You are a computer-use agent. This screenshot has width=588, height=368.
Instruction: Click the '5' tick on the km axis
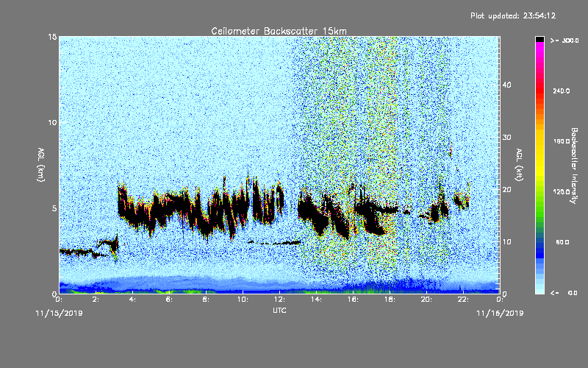click(54, 208)
